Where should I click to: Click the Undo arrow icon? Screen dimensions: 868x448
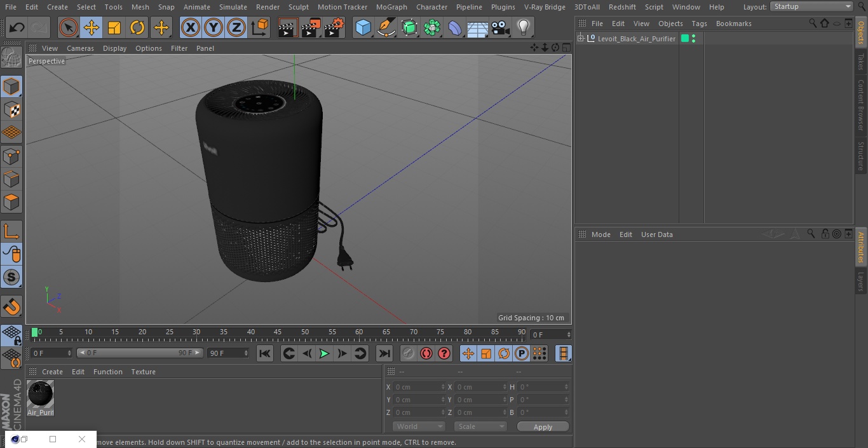click(17, 27)
